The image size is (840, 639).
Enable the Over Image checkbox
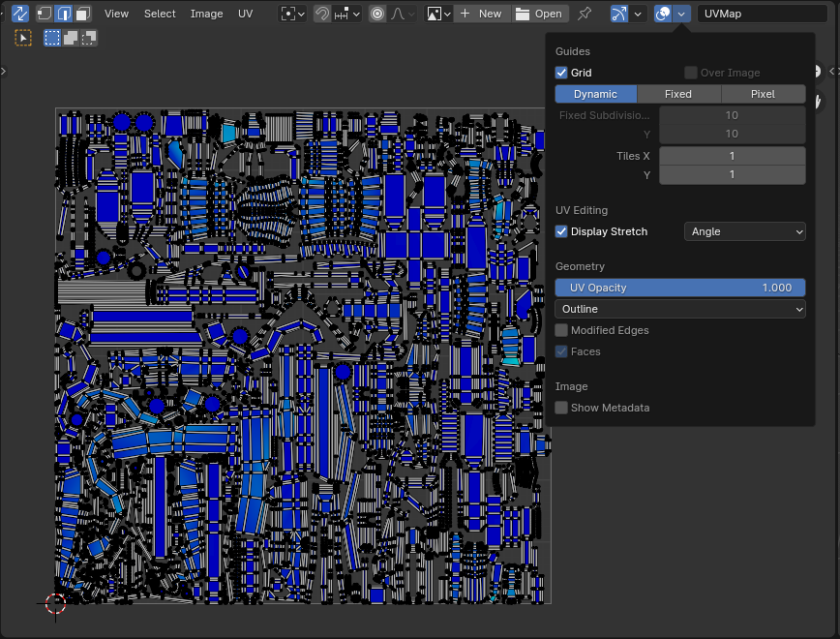(691, 73)
